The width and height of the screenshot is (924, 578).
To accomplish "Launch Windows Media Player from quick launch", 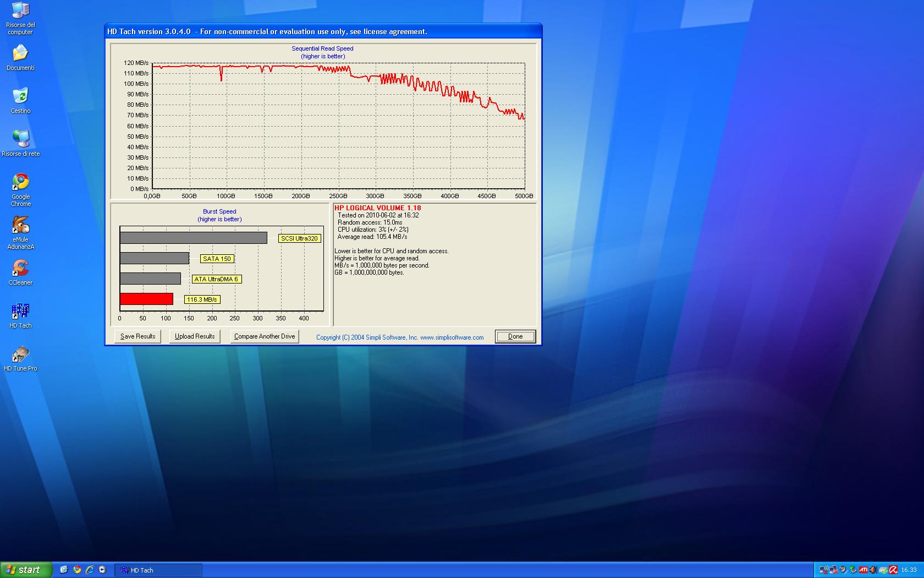I will [102, 570].
